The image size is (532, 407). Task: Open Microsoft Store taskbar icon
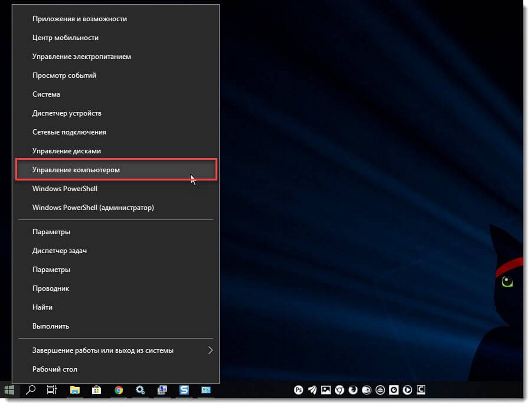pyautogui.click(x=96, y=390)
